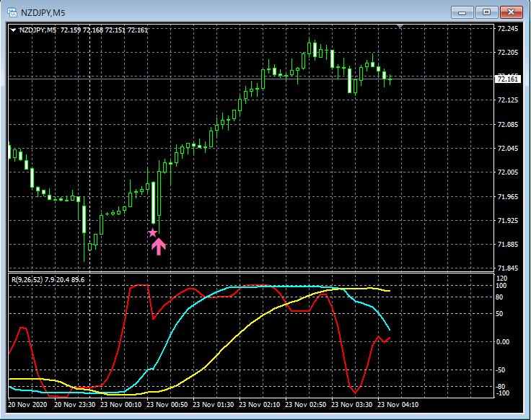The height and width of the screenshot is (420, 531).
Task: Select the yellow indicator line
Action: [x=238, y=338]
